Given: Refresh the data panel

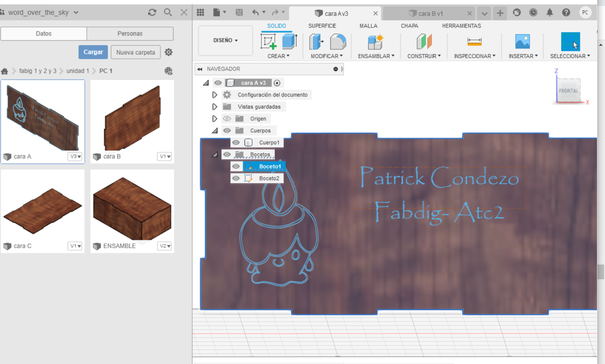Looking at the screenshot, I should tap(152, 12).
